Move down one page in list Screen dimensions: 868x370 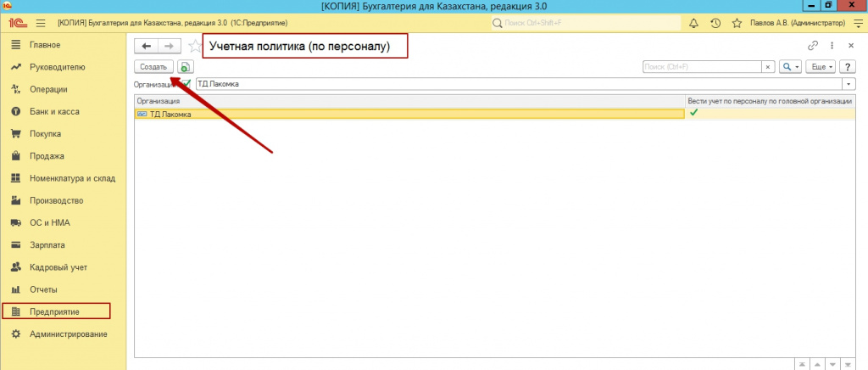pos(833,364)
